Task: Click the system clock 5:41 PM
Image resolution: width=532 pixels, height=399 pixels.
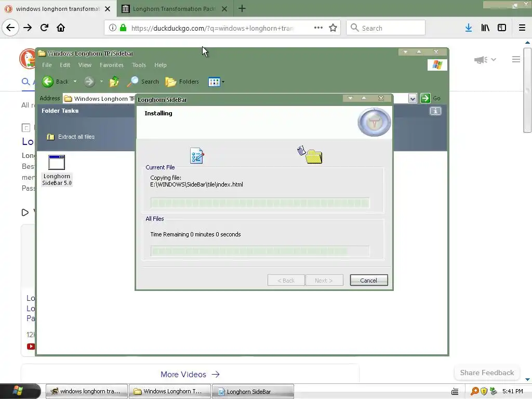Action: click(512, 391)
